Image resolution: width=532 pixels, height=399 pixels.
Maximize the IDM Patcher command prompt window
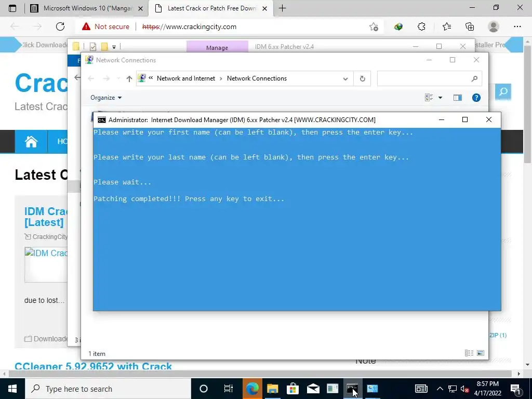(x=465, y=119)
